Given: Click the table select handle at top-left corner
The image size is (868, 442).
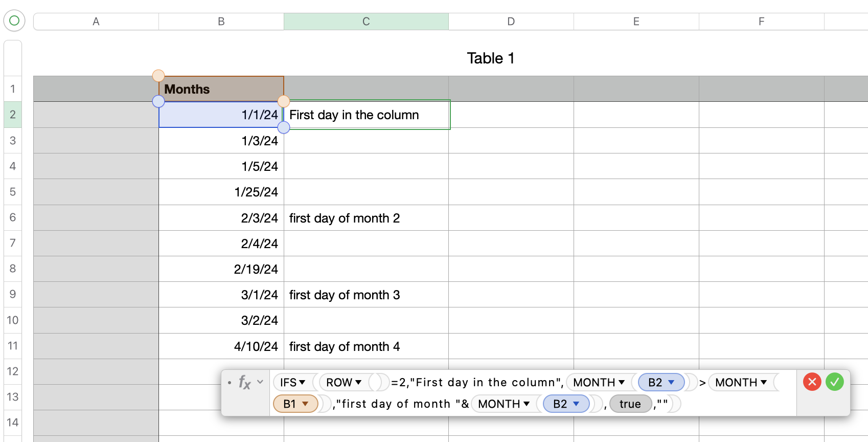Looking at the screenshot, I should point(14,21).
